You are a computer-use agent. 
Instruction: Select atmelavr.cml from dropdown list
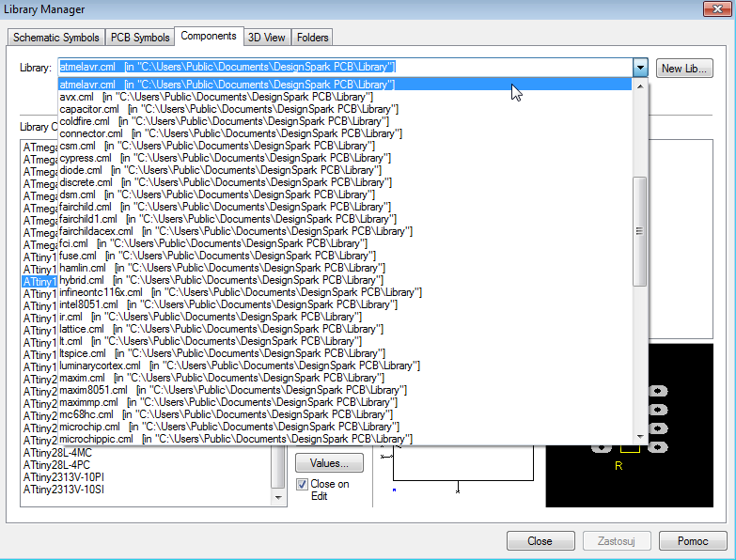click(x=345, y=85)
